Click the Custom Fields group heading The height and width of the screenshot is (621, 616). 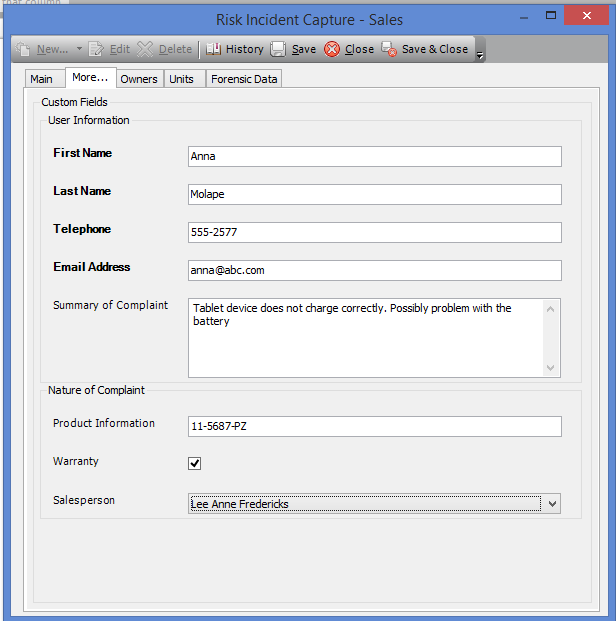tap(74, 102)
